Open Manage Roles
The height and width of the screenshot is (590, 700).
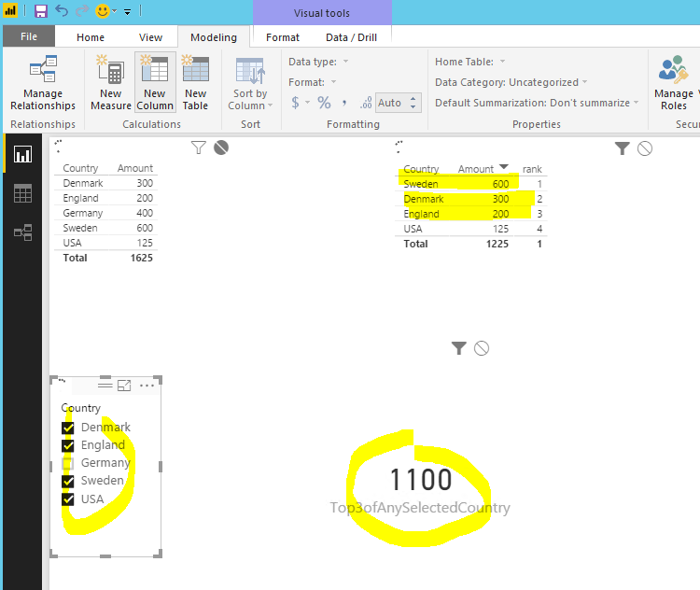click(x=674, y=83)
